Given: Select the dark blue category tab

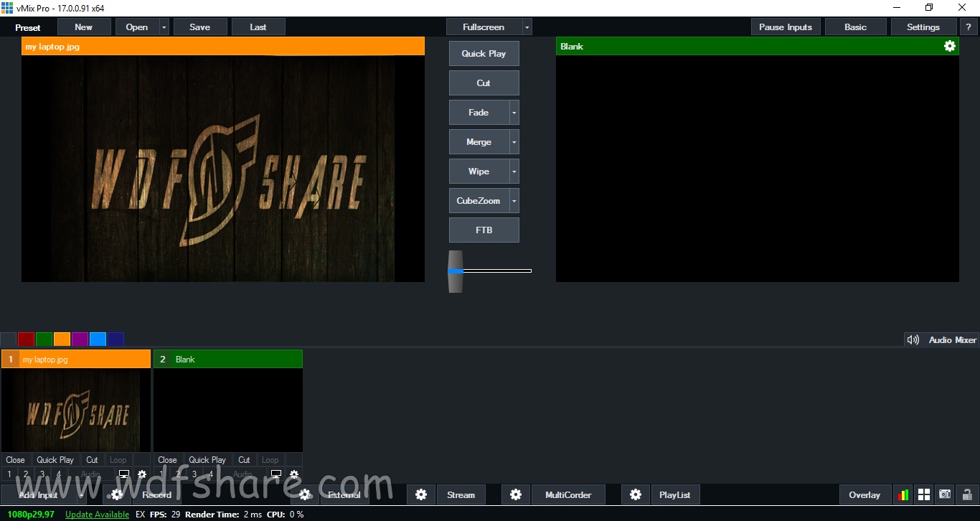Looking at the screenshot, I should [x=116, y=339].
